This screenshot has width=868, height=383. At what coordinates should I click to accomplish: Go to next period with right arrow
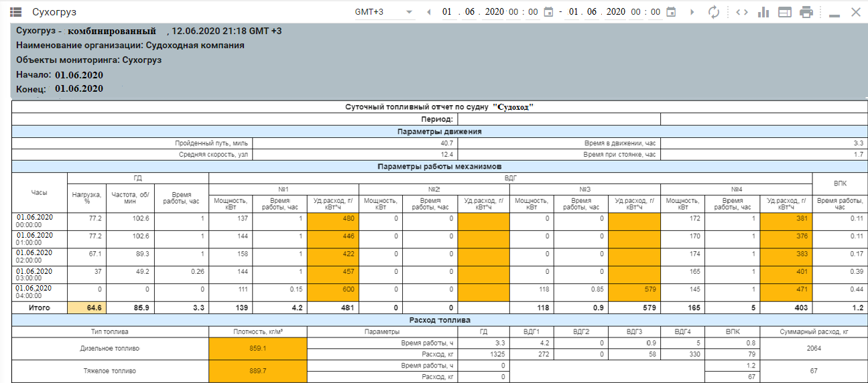coord(693,12)
